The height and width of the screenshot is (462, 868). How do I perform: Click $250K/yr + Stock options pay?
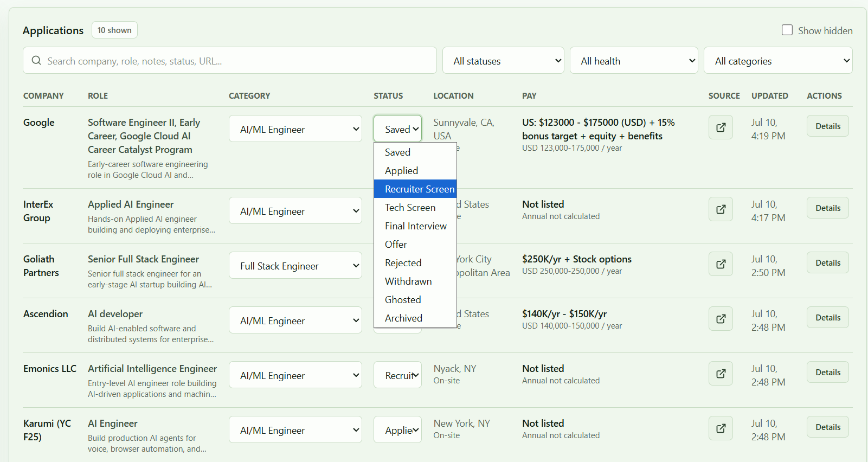577,259
